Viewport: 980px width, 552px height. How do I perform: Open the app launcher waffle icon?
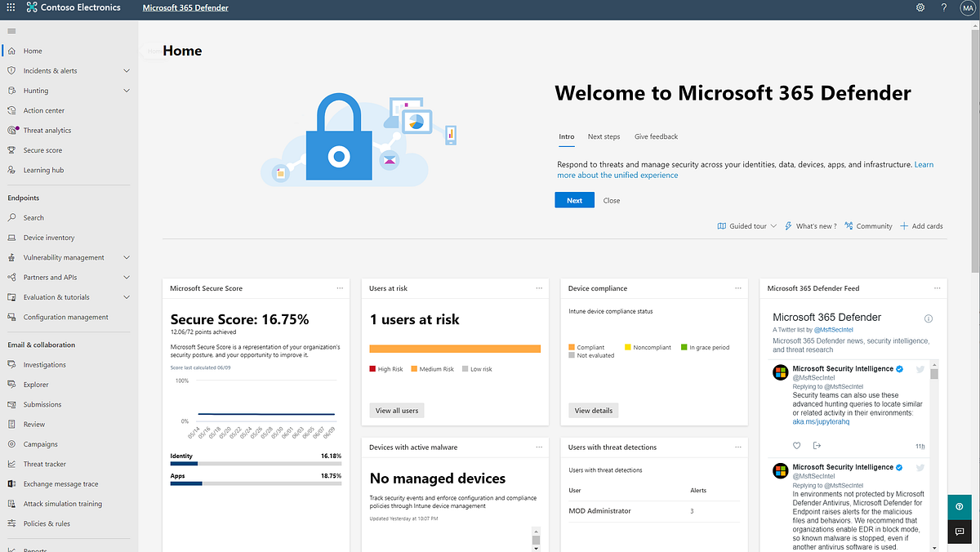point(11,7)
